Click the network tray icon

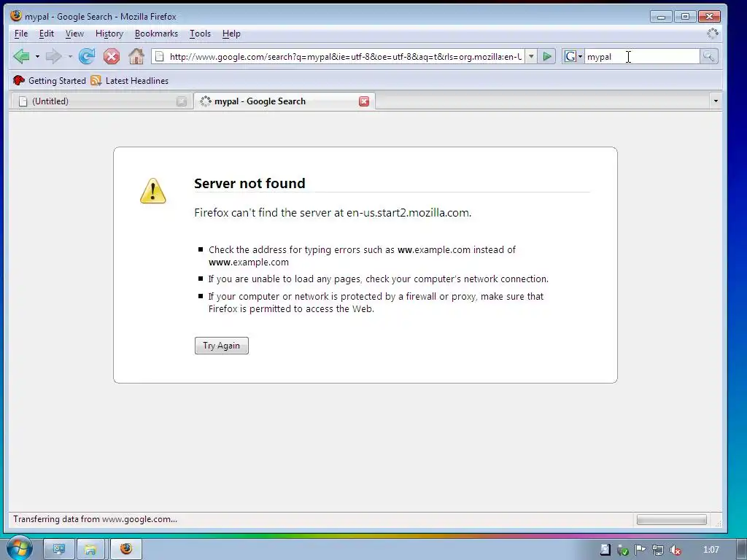[658, 550]
